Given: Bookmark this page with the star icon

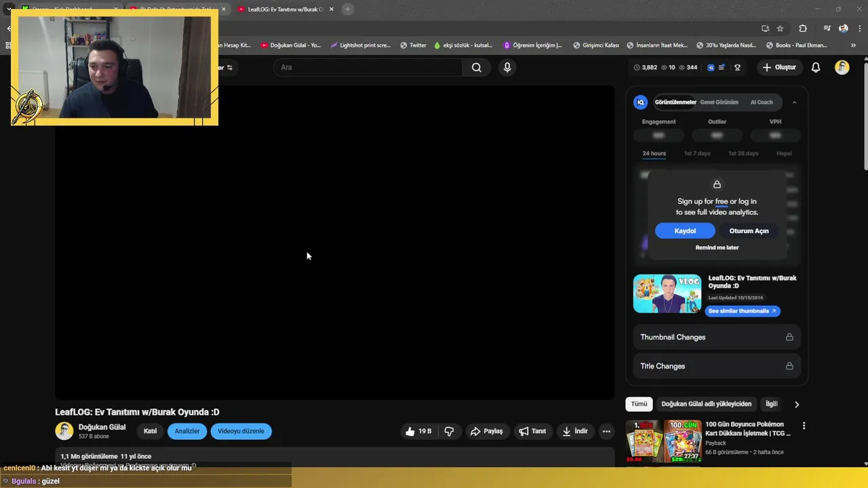Looking at the screenshot, I should (x=780, y=28).
